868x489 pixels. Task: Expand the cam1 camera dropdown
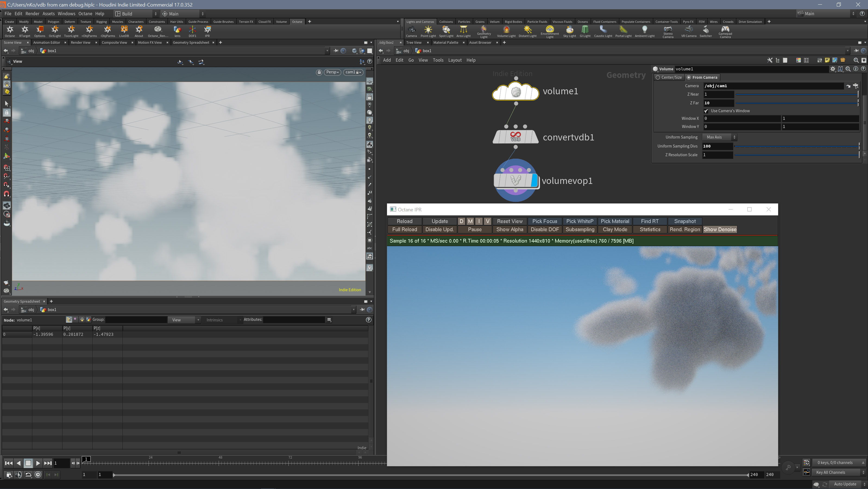click(x=353, y=72)
